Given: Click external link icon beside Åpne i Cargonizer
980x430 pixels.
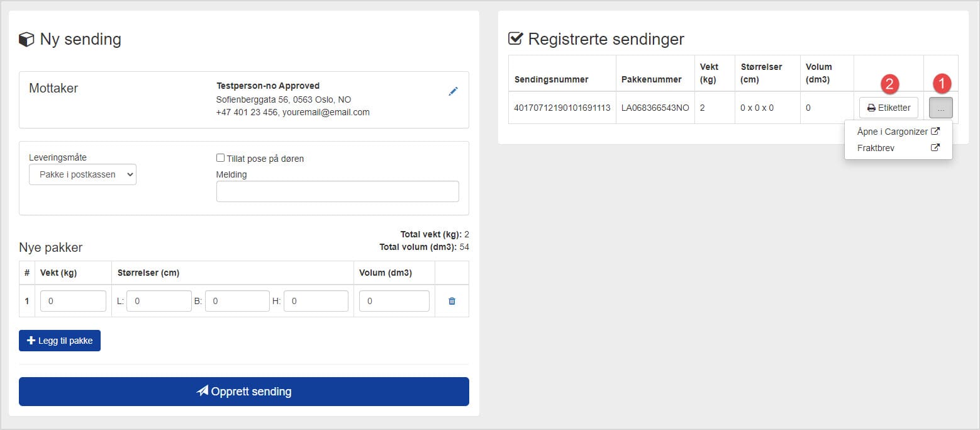Looking at the screenshot, I should coord(935,132).
